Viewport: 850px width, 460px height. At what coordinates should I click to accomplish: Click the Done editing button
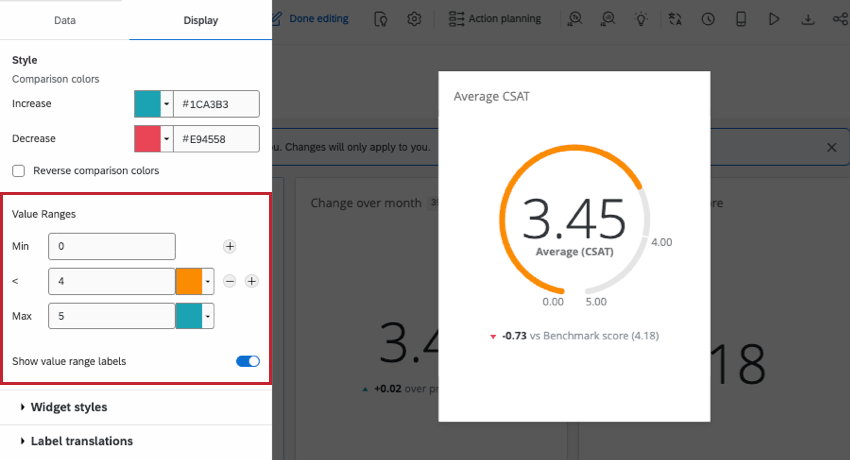point(310,19)
